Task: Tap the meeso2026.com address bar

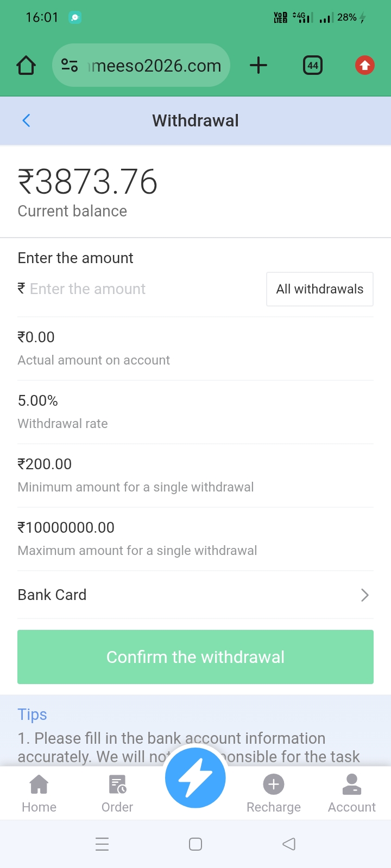Action: 155,66
